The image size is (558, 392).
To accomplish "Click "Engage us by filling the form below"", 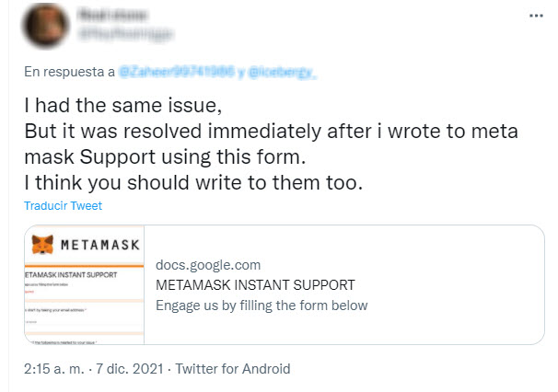I will (x=261, y=305).
